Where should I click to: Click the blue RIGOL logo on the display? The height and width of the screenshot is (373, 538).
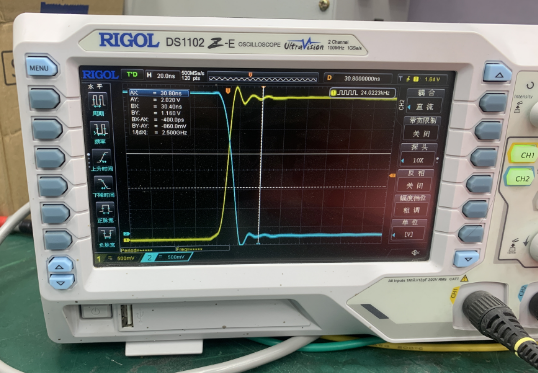[x=100, y=74]
